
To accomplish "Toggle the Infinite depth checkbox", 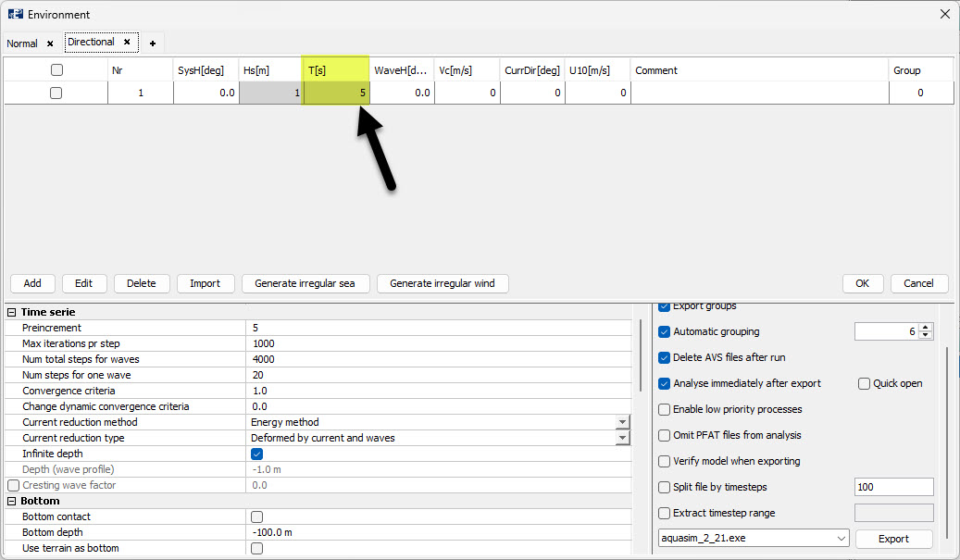I will [x=256, y=454].
